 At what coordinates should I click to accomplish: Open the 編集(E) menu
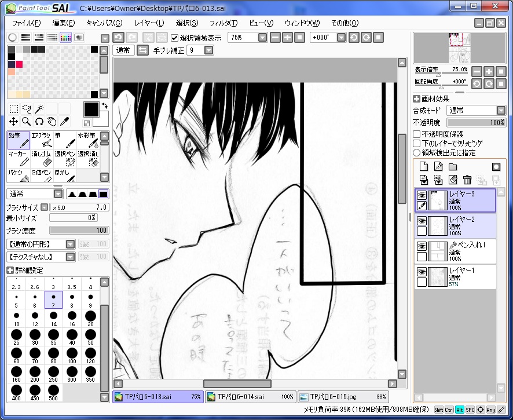(64, 23)
